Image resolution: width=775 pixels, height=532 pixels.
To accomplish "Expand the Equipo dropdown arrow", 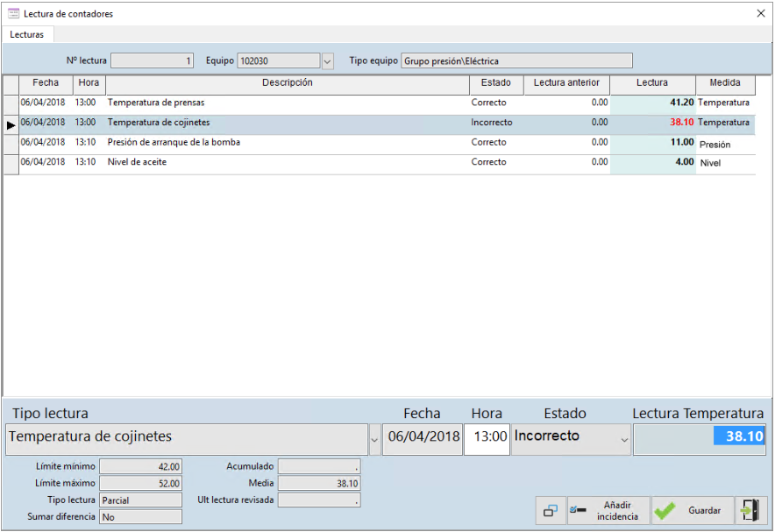I will tap(327, 61).
